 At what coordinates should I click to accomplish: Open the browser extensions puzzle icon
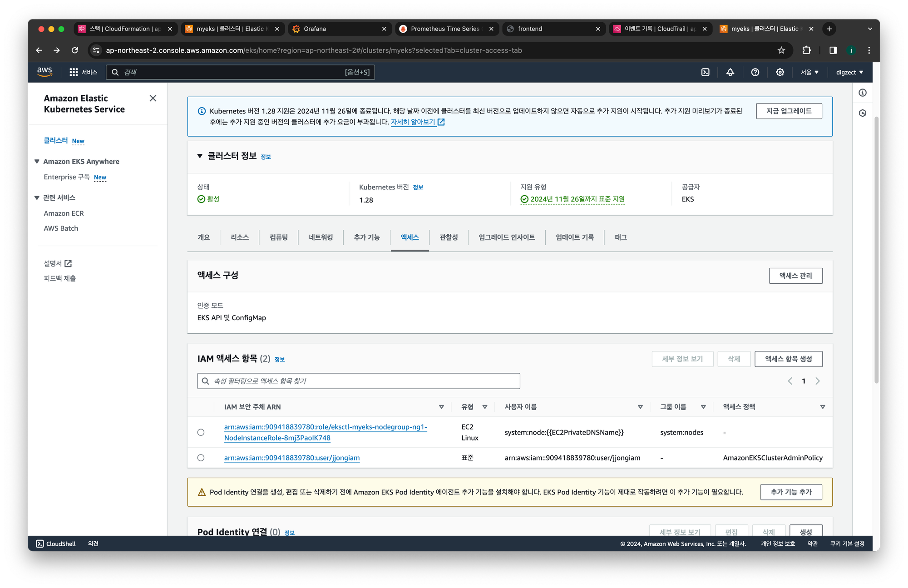click(x=806, y=50)
